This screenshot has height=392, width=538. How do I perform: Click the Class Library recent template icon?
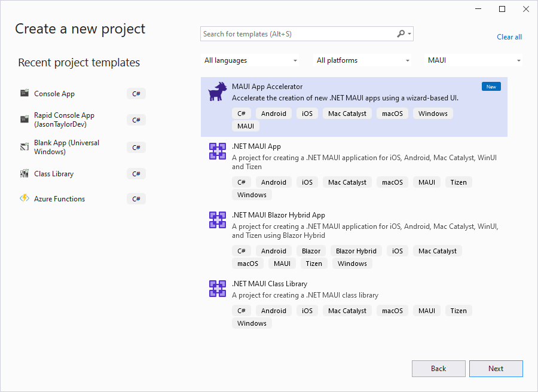[x=25, y=173]
